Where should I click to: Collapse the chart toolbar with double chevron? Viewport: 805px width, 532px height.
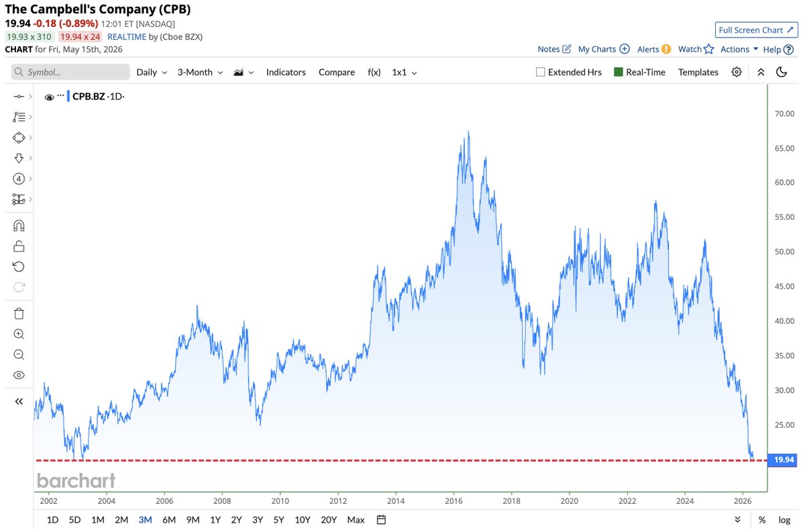point(761,72)
